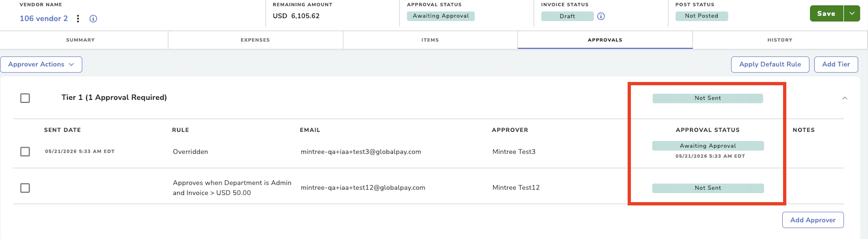Switch to the Items tab

tap(430, 40)
